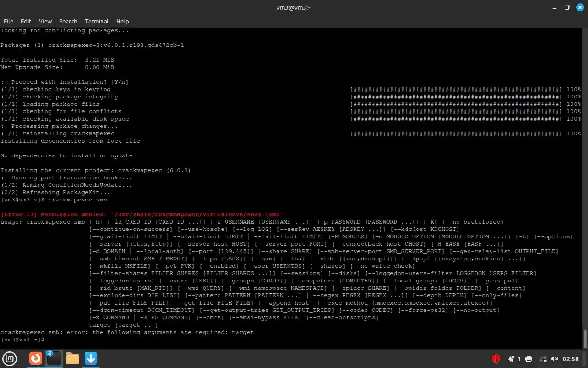
Task: Click '(1/1) checking package integrity' text
Action: click(x=59, y=97)
